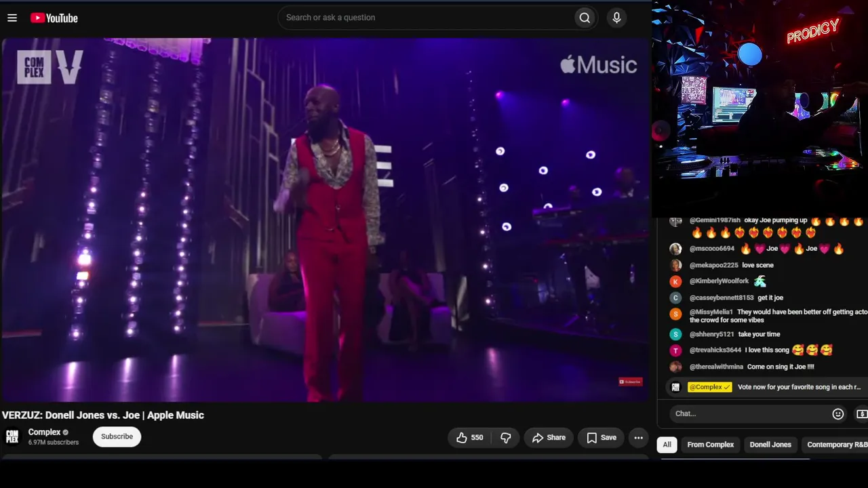The width and height of the screenshot is (868, 488).
Task: Open the emoji picker in chat
Action: point(838,413)
